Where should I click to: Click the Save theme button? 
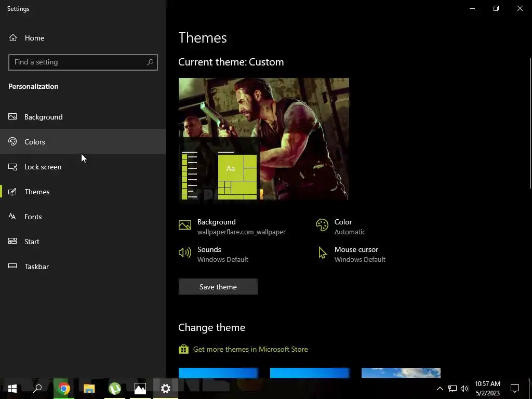218,287
